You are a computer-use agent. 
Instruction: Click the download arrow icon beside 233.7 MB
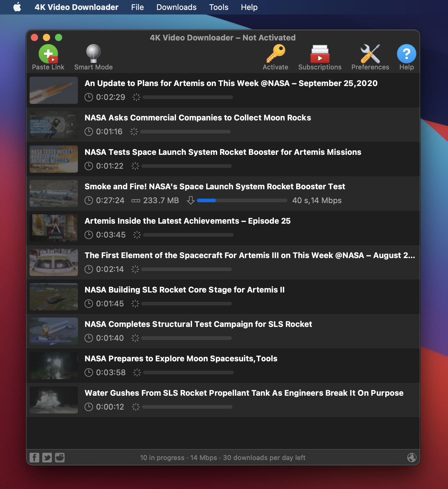point(190,200)
